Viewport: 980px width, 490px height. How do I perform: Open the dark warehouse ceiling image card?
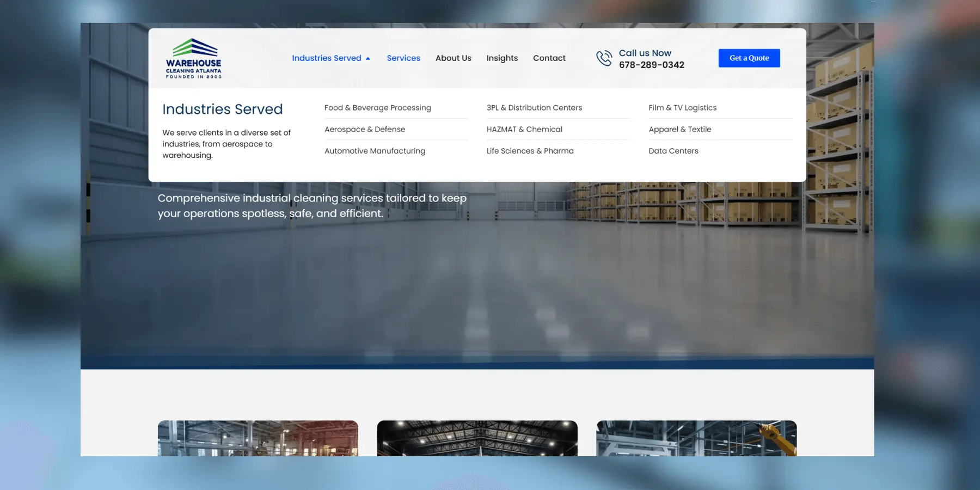point(477,438)
